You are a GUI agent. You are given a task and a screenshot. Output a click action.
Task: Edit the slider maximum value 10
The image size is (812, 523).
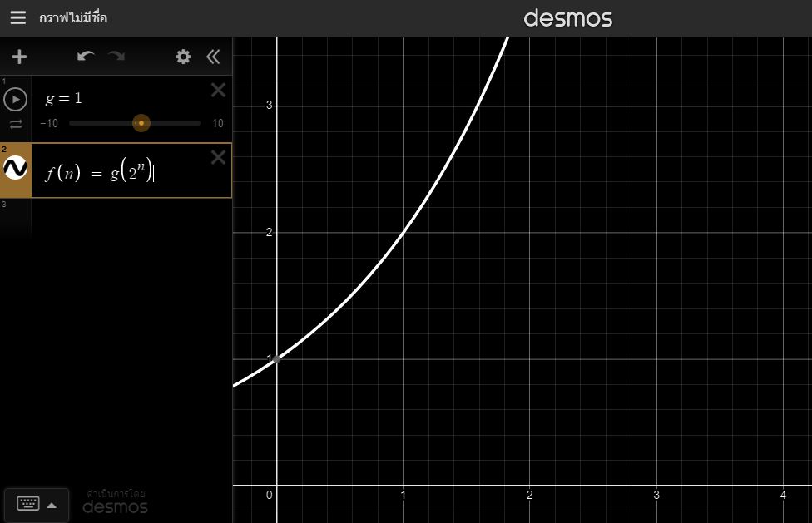coord(217,123)
